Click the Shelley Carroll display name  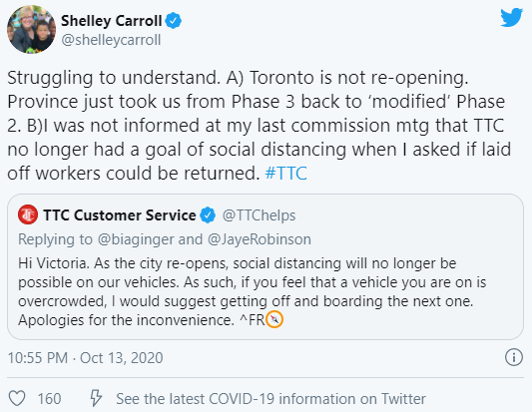(x=111, y=21)
